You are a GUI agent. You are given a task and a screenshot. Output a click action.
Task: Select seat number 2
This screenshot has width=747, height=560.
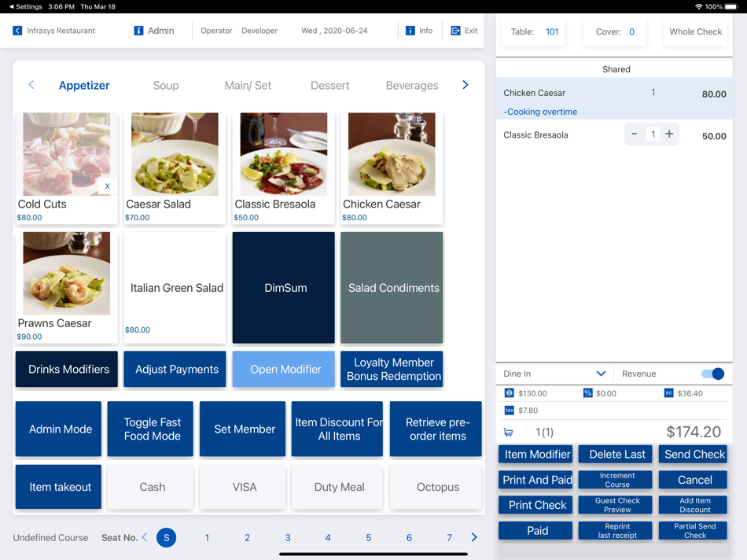point(247,538)
